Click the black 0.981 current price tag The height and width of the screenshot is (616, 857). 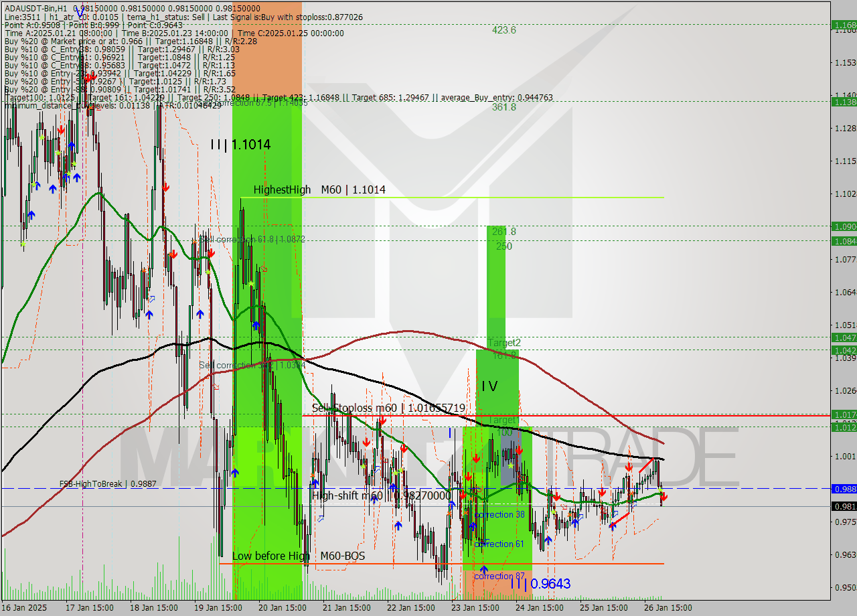pyautogui.click(x=844, y=506)
